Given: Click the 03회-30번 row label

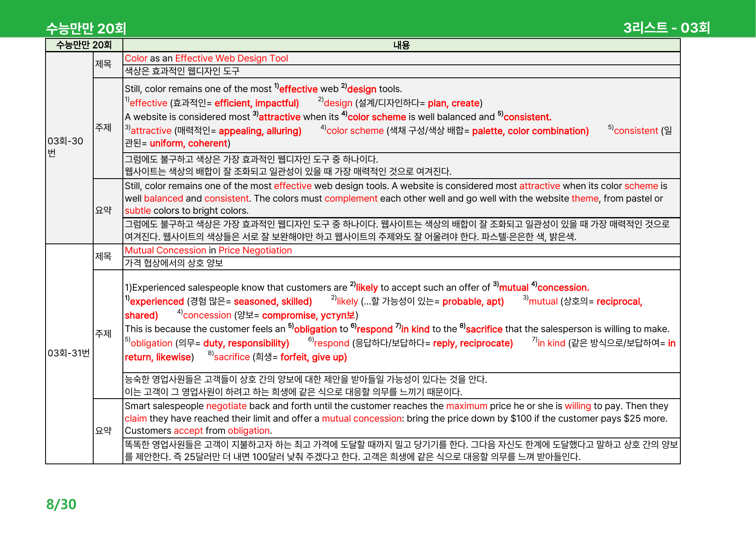Looking at the screenshot, I should [x=66, y=147].
